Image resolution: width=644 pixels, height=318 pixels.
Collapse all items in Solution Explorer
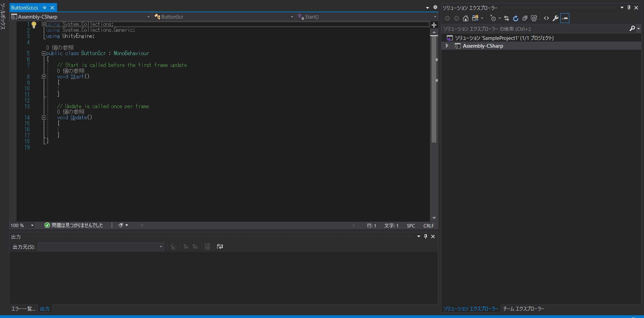[x=525, y=18]
